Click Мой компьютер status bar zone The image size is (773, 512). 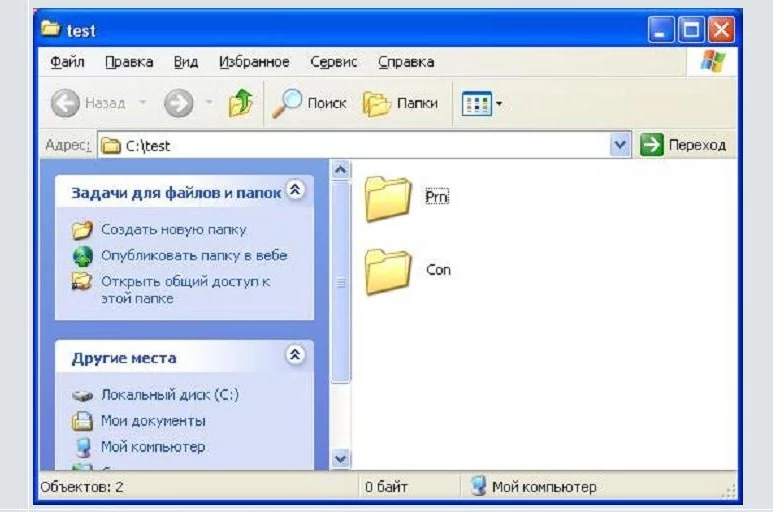click(533, 487)
